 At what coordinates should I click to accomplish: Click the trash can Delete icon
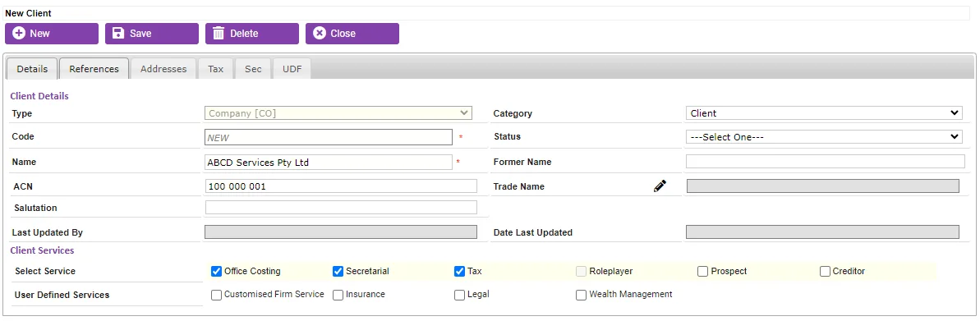coord(219,33)
